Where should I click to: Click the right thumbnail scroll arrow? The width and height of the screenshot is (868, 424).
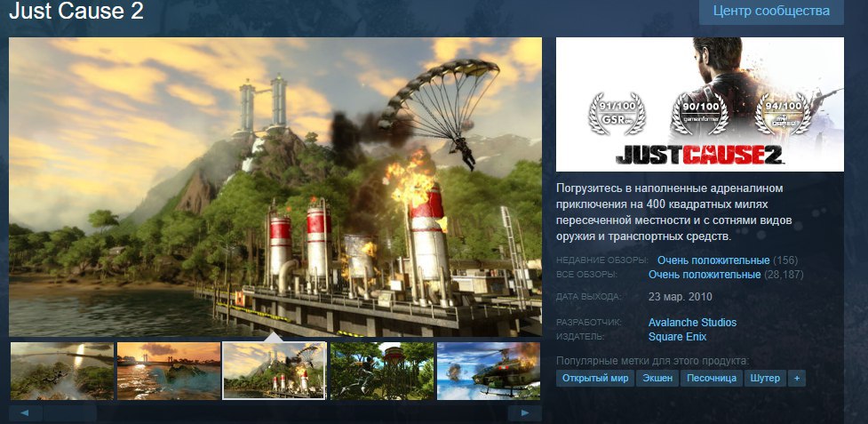pyautogui.click(x=525, y=413)
